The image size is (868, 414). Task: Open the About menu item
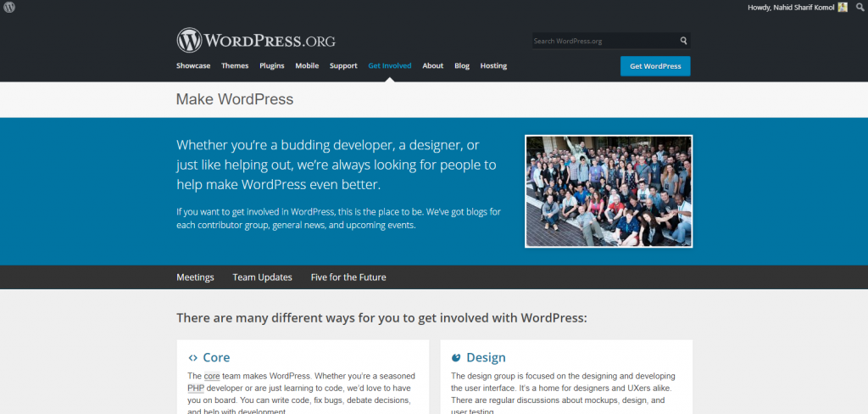(x=433, y=65)
